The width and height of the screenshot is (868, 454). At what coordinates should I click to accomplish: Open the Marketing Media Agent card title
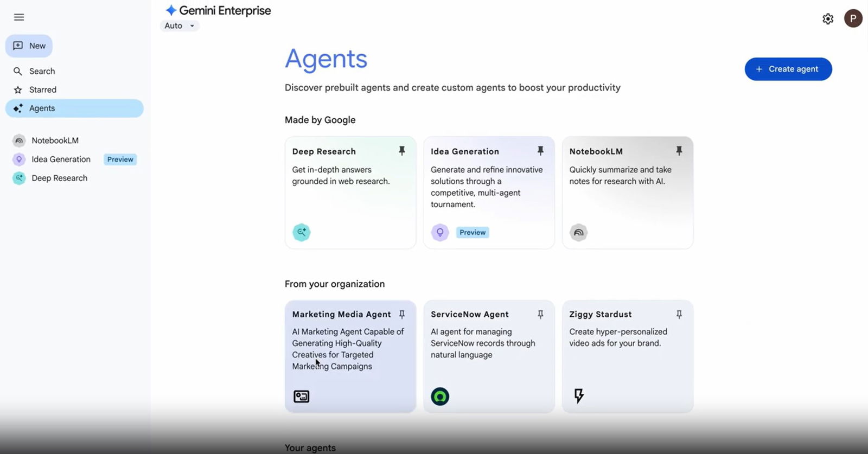pyautogui.click(x=341, y=314)
